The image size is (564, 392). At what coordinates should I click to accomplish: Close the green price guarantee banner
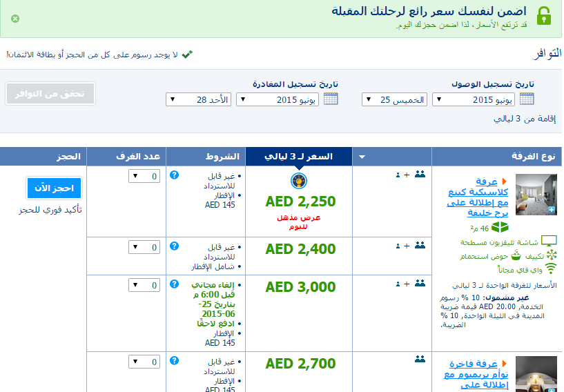(15, 19)
